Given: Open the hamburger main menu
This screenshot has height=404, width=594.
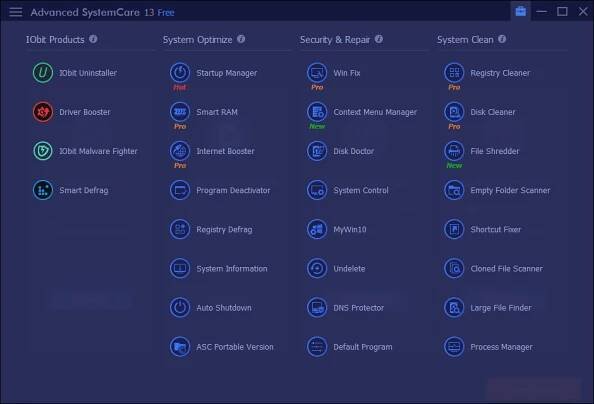Looking at the screenshot, I should point(16,12).
